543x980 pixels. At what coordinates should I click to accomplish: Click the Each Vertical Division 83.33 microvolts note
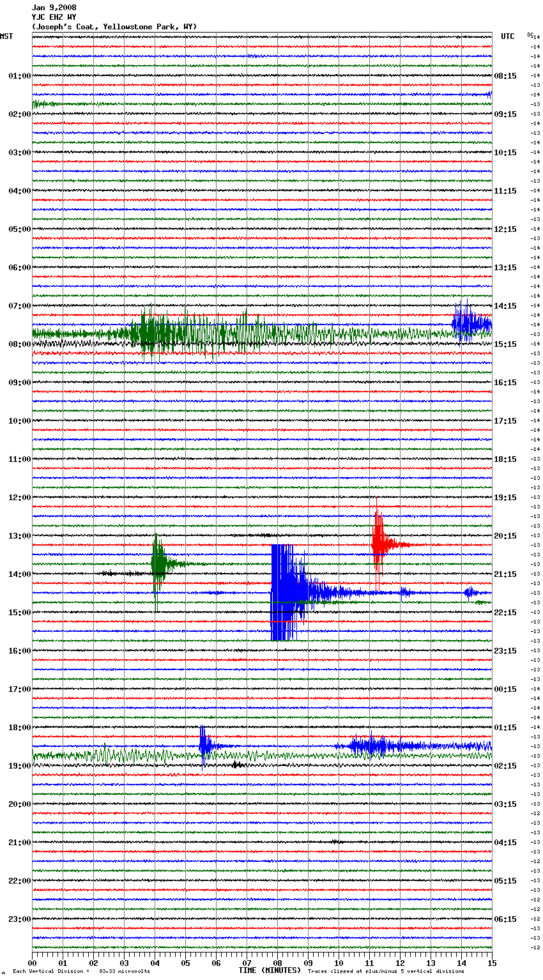pyautogui.click(x=81, y=971)
